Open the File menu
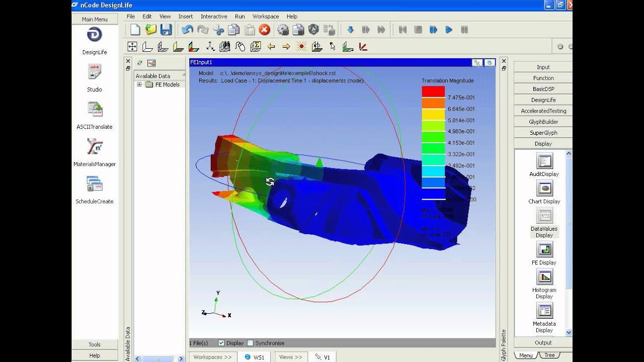 (x=130, y=16)
